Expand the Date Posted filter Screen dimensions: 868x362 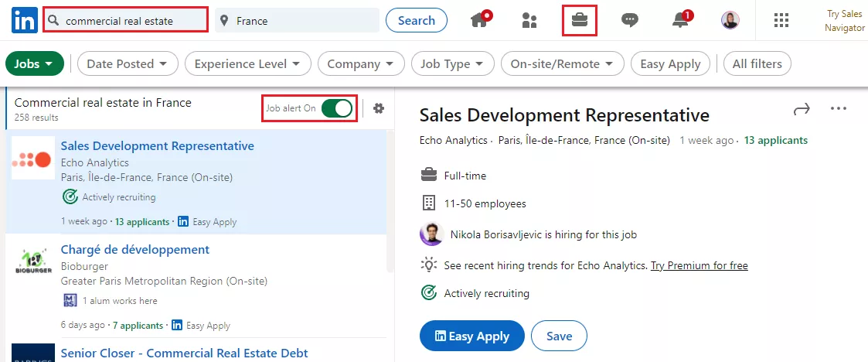point(128,63)
